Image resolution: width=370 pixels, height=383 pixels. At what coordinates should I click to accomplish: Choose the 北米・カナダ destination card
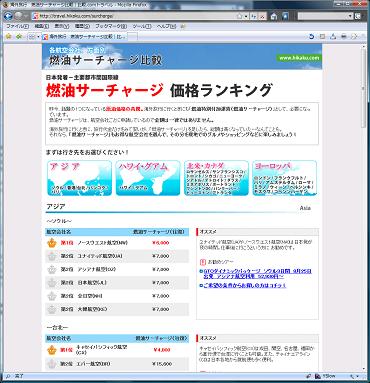(x=216, y=178)
